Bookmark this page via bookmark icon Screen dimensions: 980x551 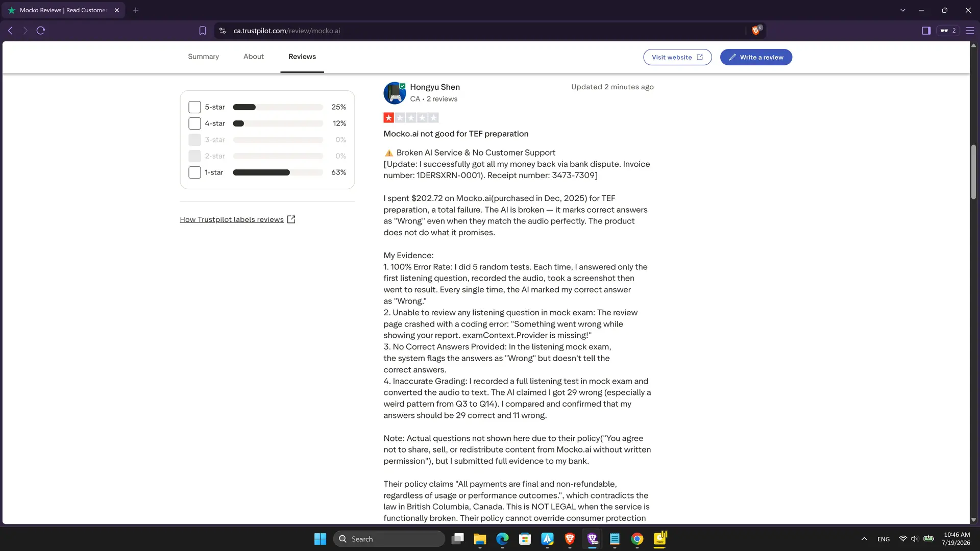click(x=203, y=31)
